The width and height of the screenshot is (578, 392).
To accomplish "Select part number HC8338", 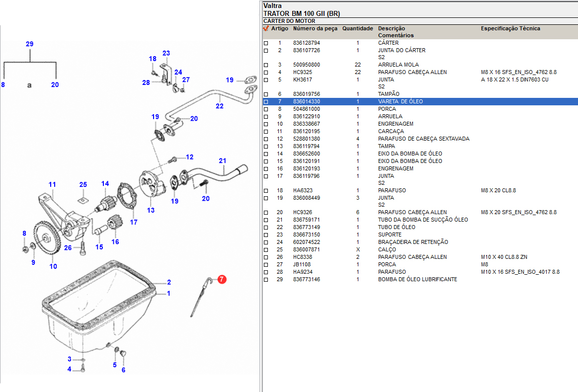I will click(303, 257).
